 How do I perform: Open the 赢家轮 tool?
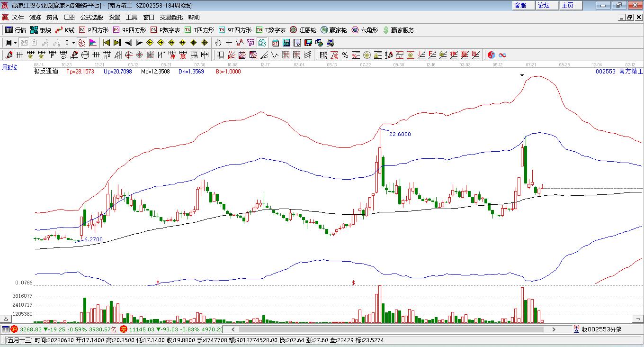[334, 30]
